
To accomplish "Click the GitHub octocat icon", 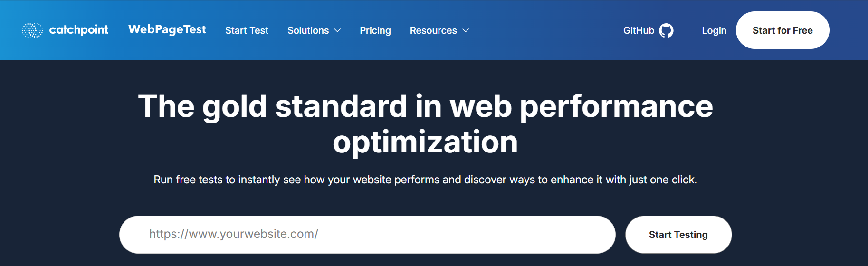I will 666,30.
